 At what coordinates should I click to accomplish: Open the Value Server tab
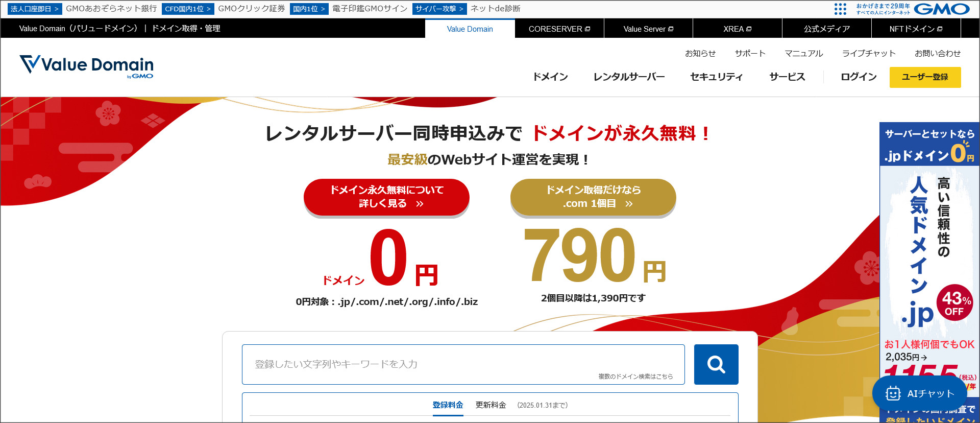point(648,29)
